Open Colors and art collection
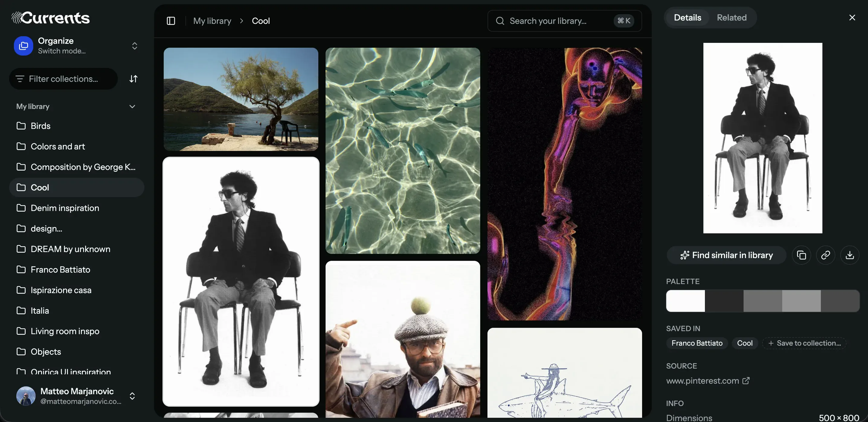The image size is (868, 422). (x=77, y=146)
